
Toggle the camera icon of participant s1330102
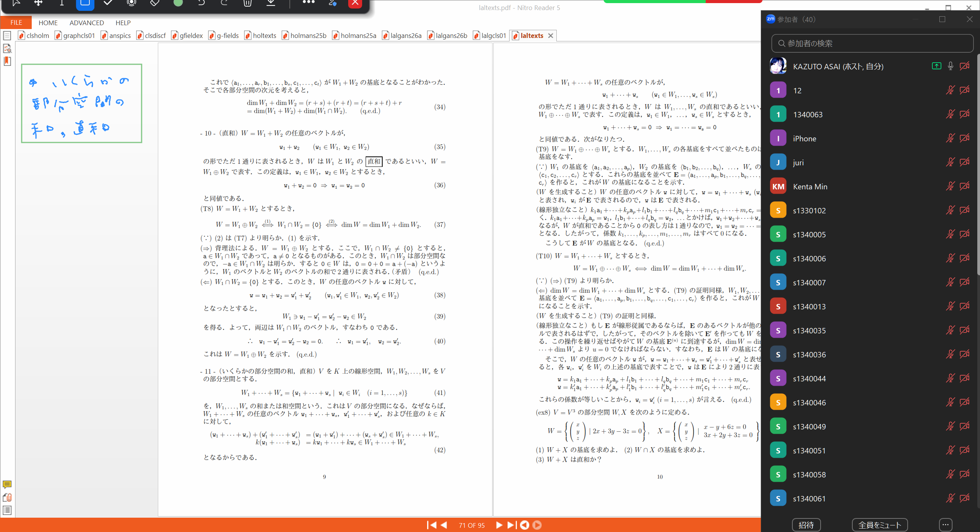[x=965, y=210]
